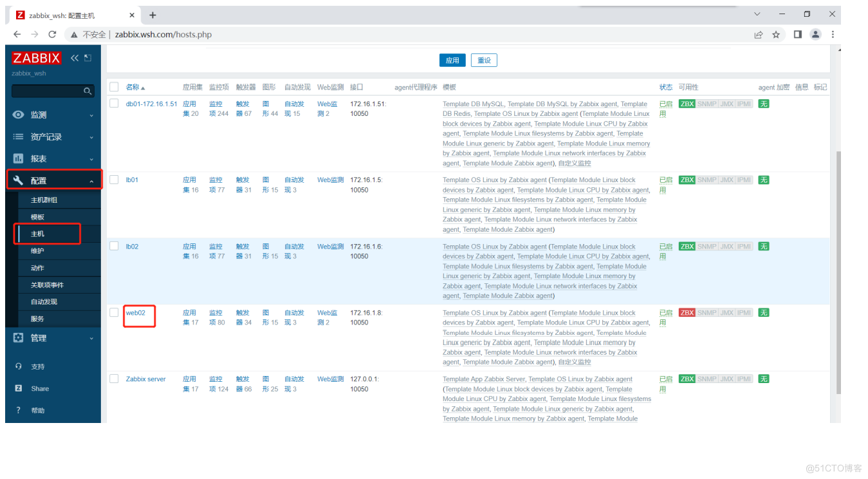This screenshot has height=479, width=868.
Task: Reload the page with the refresh icon
Action: pyautogui.click(x=52, y=34)
